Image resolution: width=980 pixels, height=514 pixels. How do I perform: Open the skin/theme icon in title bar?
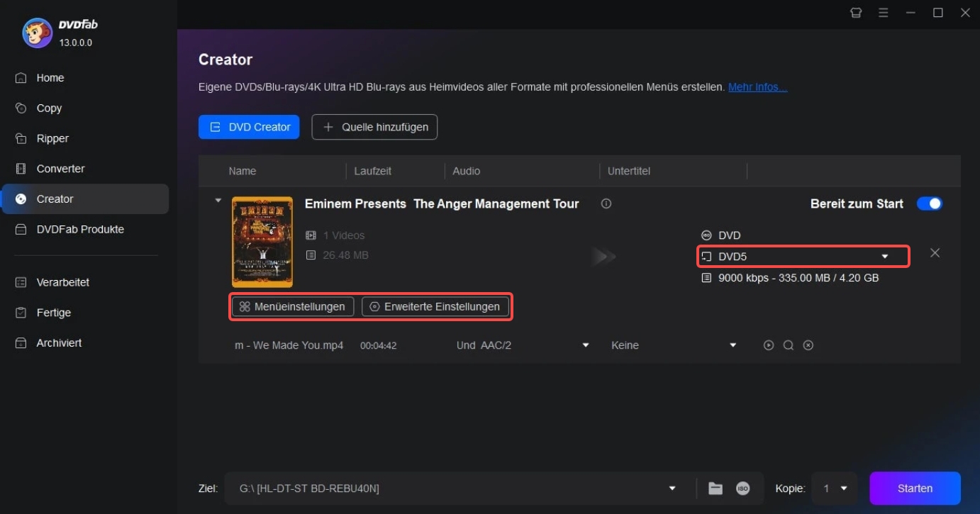click(856, 13)
